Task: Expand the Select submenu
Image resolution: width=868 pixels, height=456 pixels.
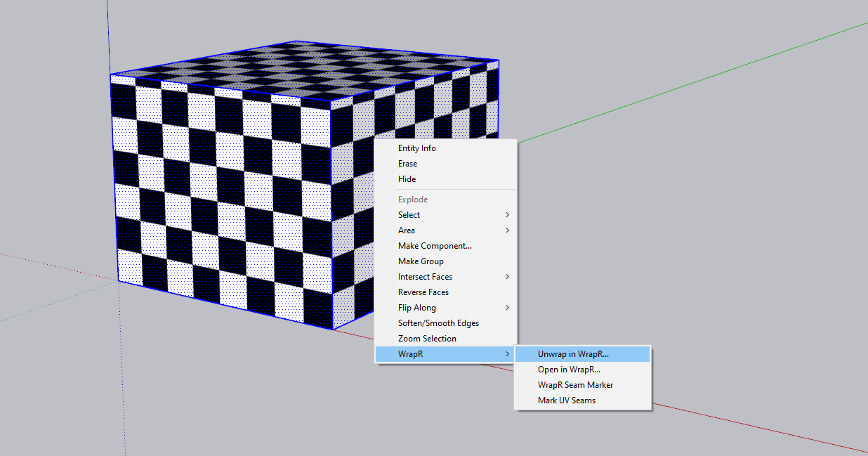Action: pyautogui.click(x=409, y=215)
